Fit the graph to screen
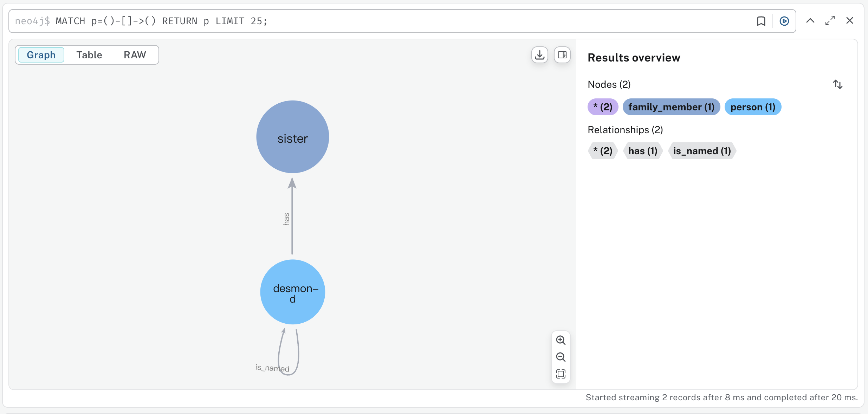The image size is (868, 414). pos(561,374)
